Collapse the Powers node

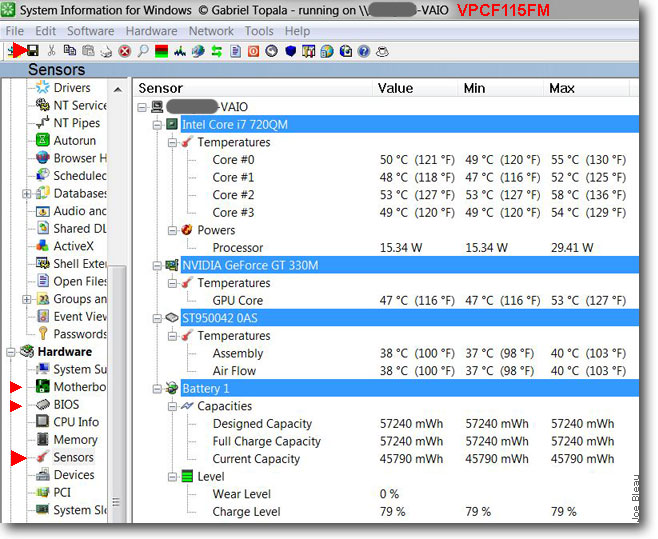pos(172,230)
